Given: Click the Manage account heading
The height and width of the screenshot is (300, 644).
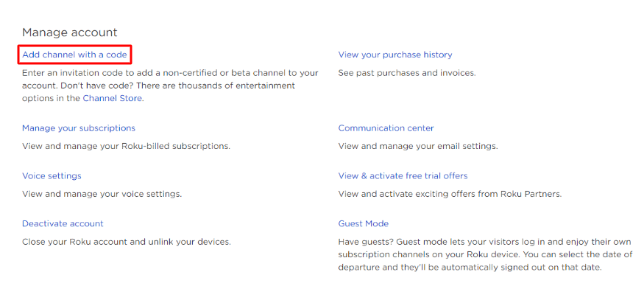Looking at the screenshot, I should point(69,32).
